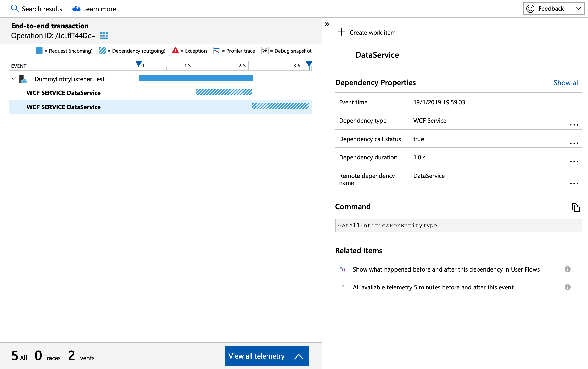The height and width of the screenshot is (369, 588).
Task: Click the Dependency duration value 1.0 s
Action: pyautogui.click(x=419, y=157)
